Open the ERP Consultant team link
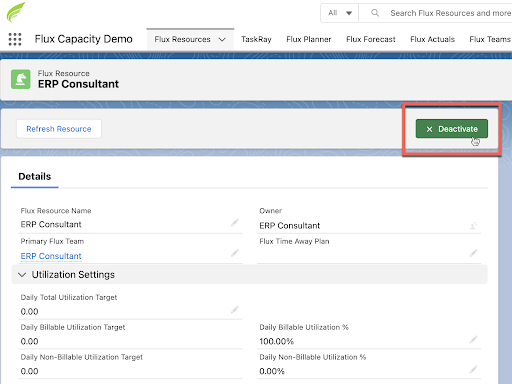 click(51, 256)
